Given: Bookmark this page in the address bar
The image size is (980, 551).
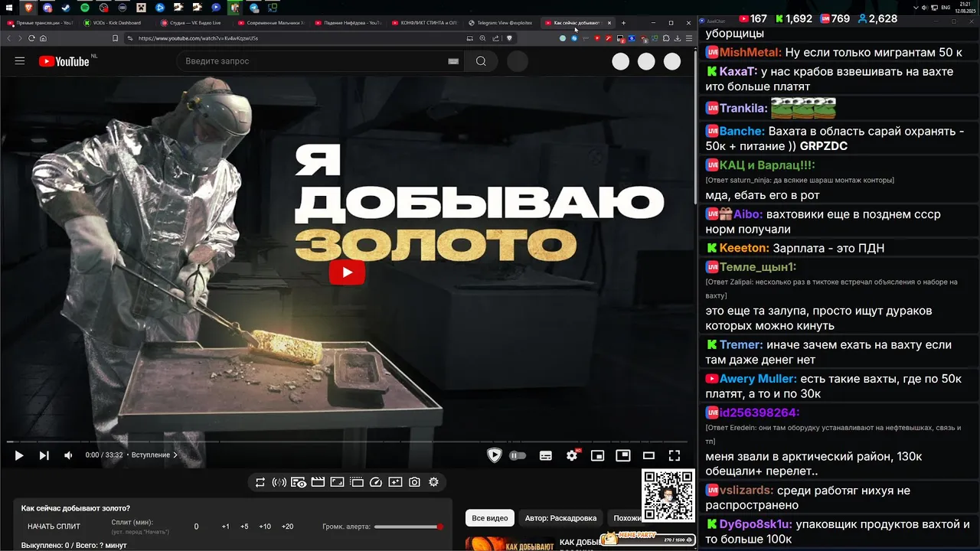Looking at the screenshot, I should [x=115, y=38].
